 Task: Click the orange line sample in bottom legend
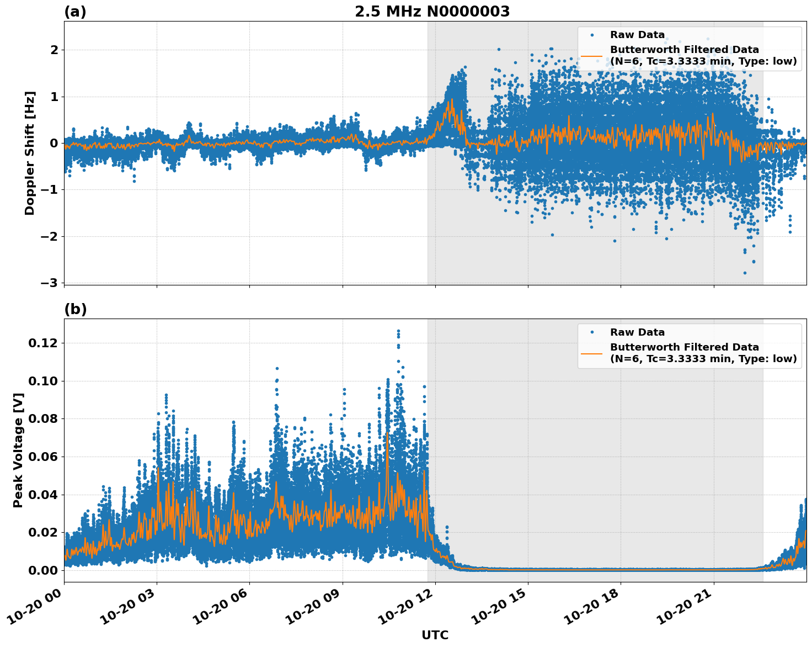point(591,353)
